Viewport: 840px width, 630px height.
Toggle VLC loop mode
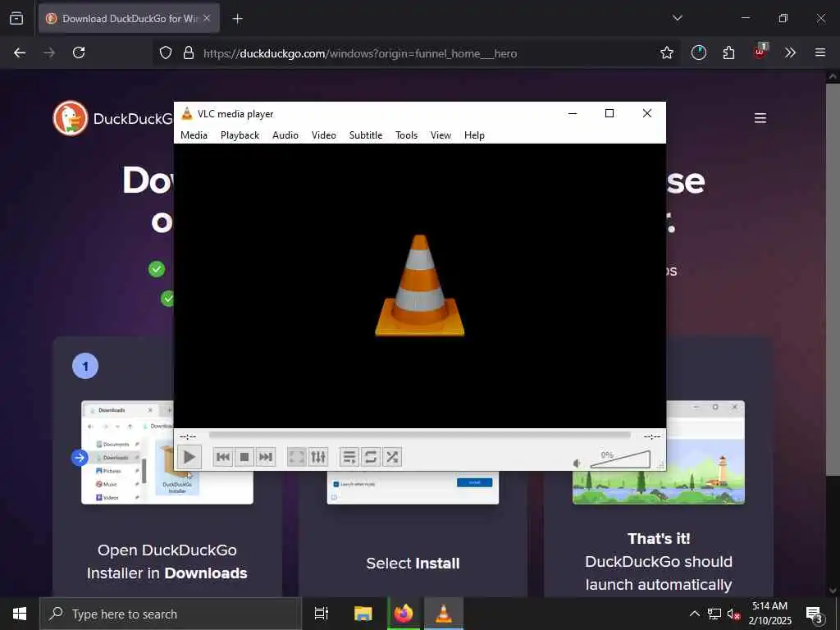(x=370, y=457)
